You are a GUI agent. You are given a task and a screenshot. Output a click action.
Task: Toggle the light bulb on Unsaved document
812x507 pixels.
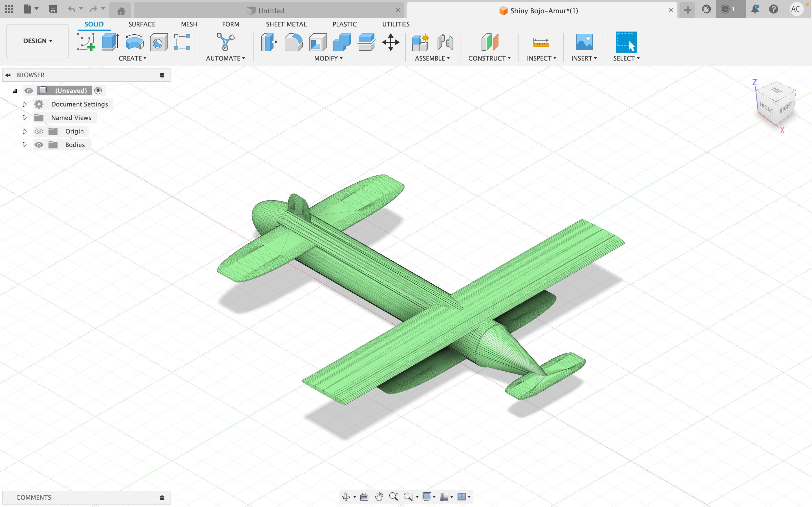pyautogui.click(x=28, y=90)
